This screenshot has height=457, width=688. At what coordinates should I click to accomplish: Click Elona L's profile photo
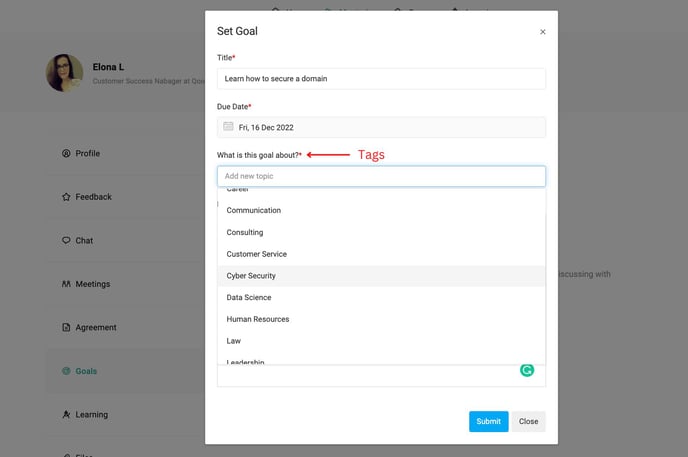point(64,73)
